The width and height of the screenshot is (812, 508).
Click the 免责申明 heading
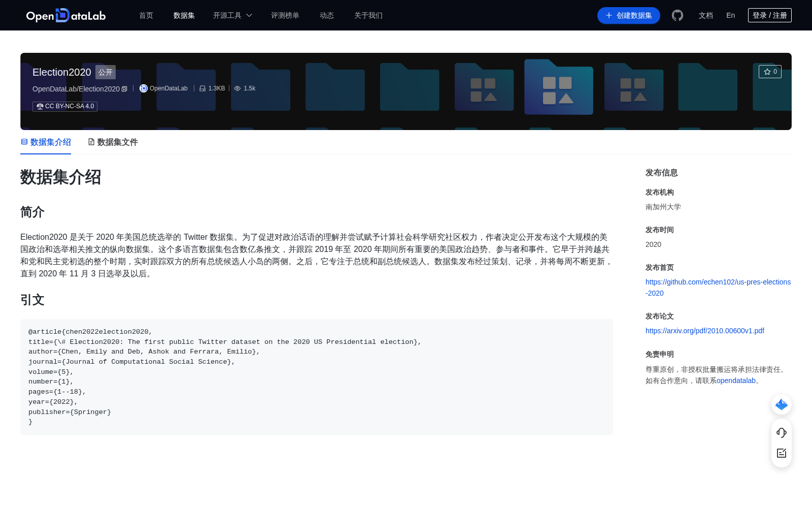pos(660,354)
